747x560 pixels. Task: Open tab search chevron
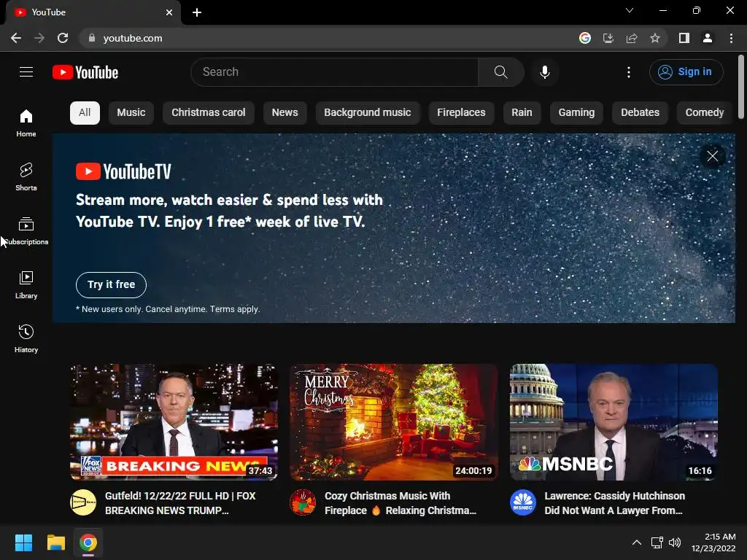click(x=630, y=10)
